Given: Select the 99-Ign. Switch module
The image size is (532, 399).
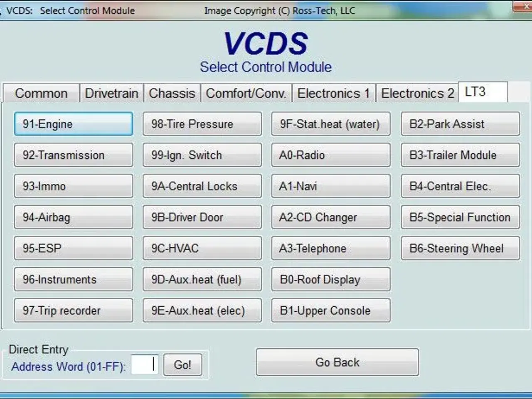Looking at the screenshot, I should (202, 155).
